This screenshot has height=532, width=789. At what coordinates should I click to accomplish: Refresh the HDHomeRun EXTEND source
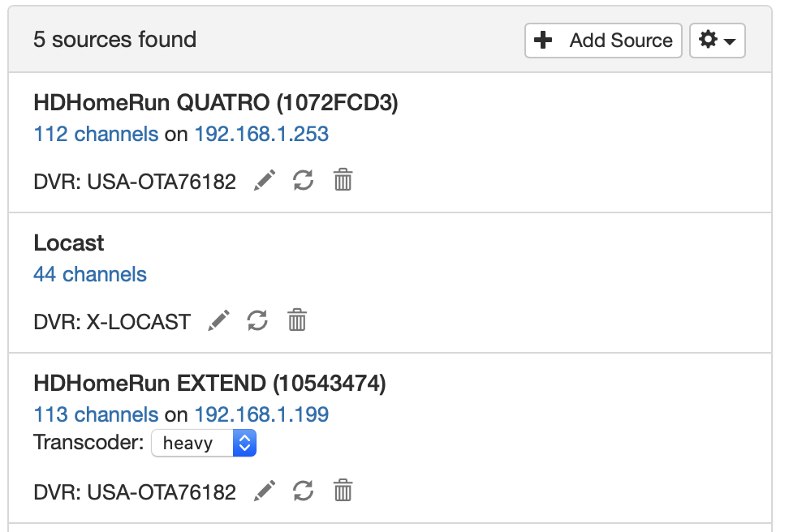click(304, 491)
